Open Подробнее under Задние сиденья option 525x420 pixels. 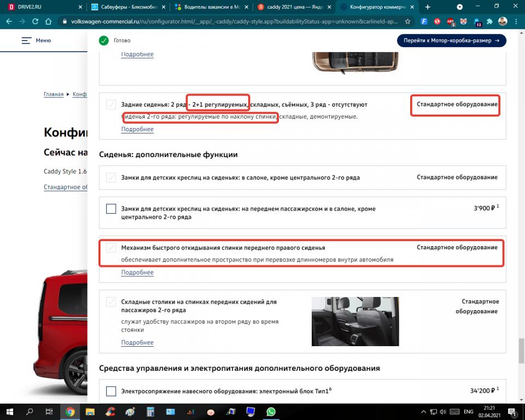[137, 129]
